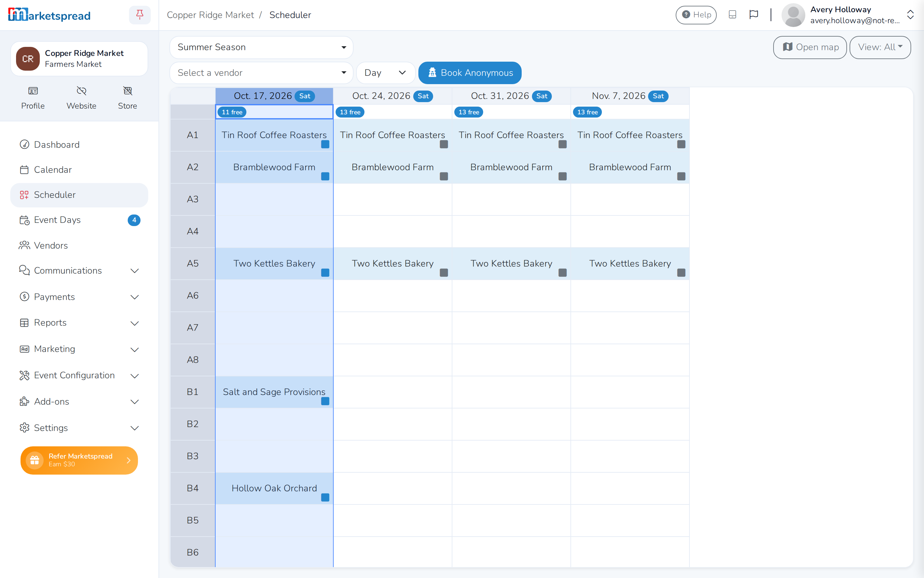Open the Website shortcut icon
The height and width of the screenshot is (578, 924).
click(x=81, y=91)
